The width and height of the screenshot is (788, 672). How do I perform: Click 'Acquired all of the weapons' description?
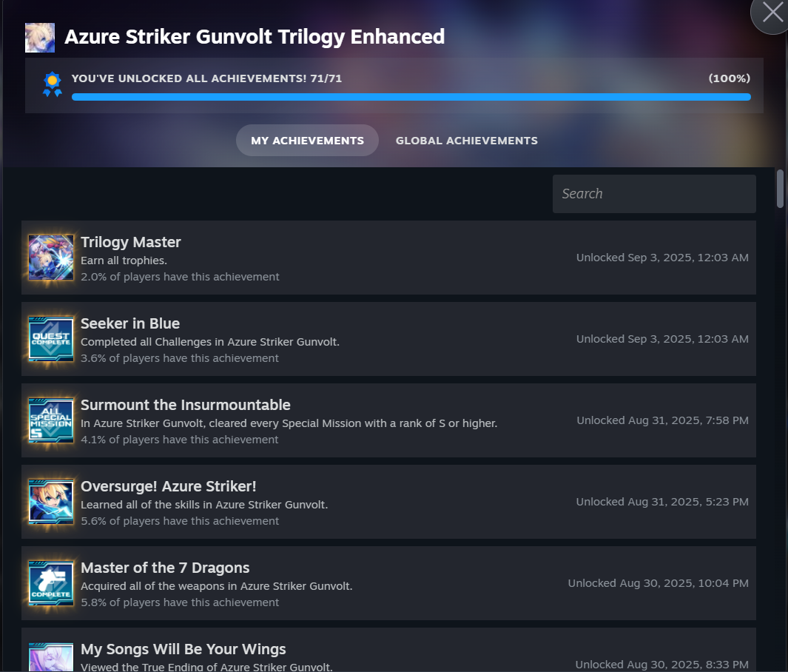click(217, 586)
